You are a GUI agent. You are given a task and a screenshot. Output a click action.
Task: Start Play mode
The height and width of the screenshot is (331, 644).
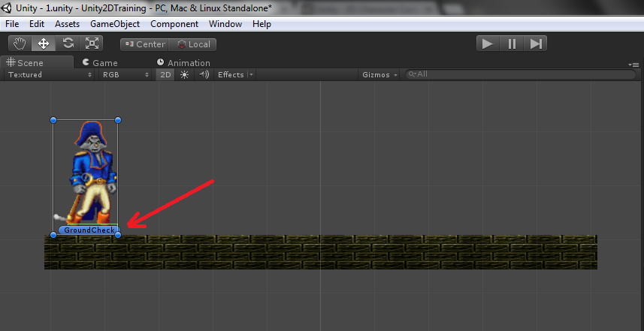[x=488, y=44]
